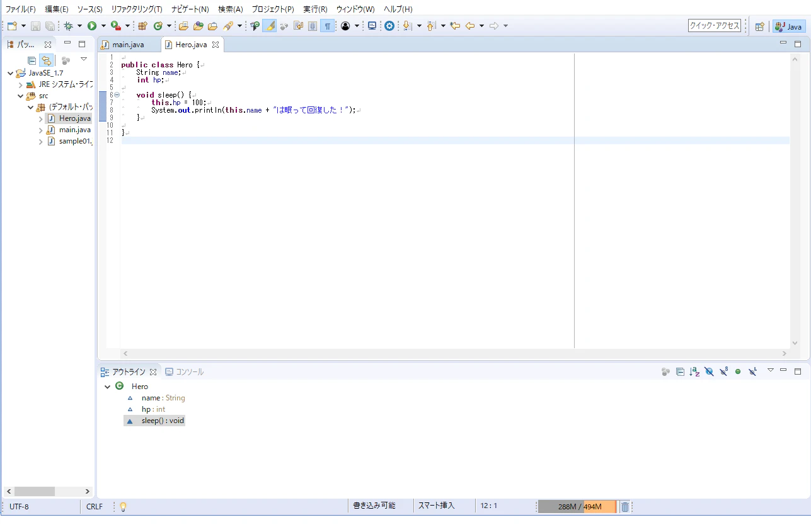Switch to the コンソール tab
Image resolution: width=811 pixels, height=532 pixels.
[185, 372]
